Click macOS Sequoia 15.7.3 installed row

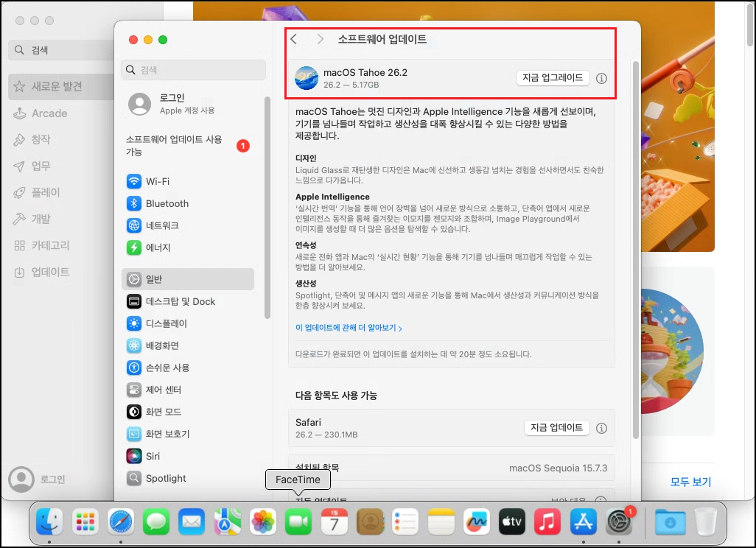(451, 468)
